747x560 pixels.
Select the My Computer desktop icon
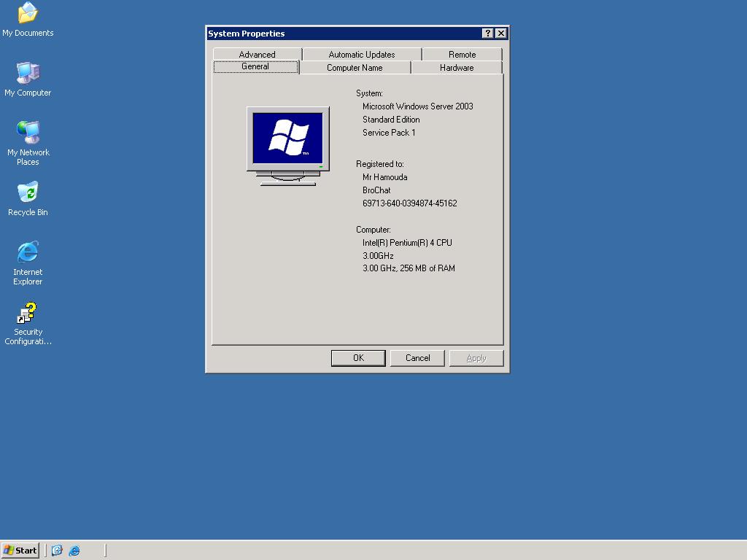(28, 73)
